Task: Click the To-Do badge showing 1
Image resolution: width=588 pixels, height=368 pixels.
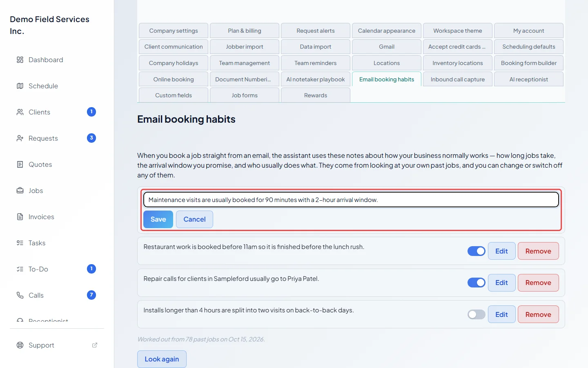Action: point(91,269)
